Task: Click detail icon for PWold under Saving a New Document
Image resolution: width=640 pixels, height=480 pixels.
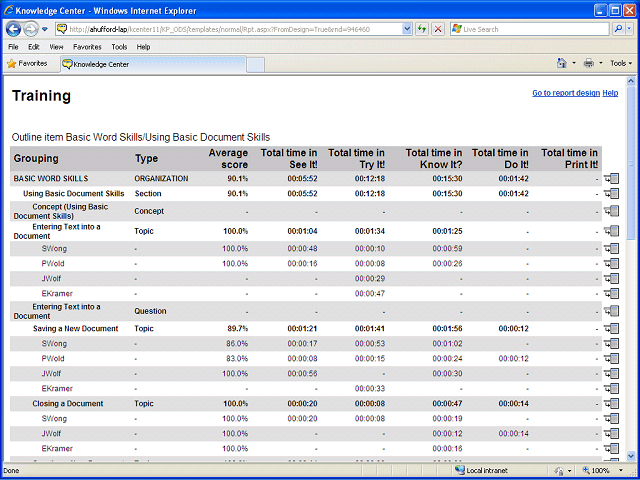Action: pos(612,359)
